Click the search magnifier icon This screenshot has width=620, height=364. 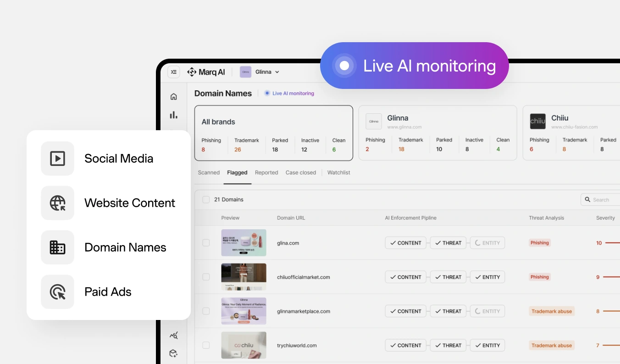point(587,200)
